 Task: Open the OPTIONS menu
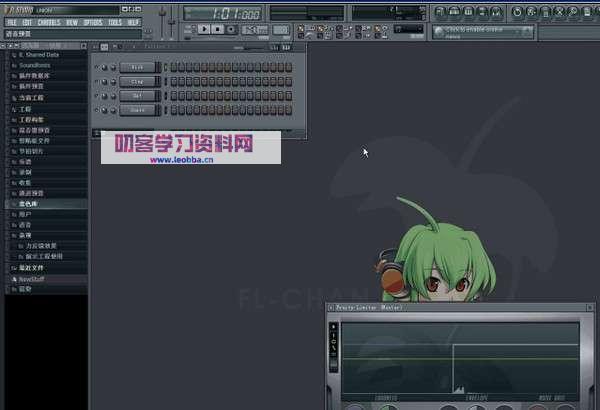click(x=93, y=23)
